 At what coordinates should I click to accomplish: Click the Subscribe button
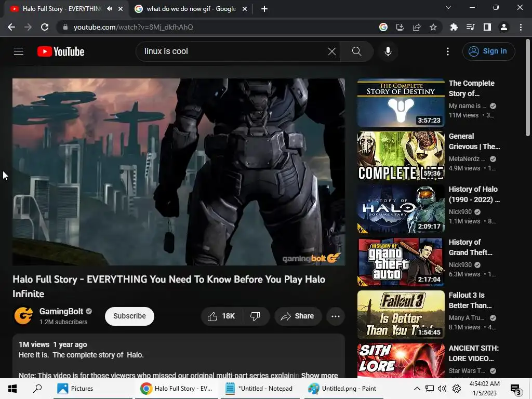point(129,316)
